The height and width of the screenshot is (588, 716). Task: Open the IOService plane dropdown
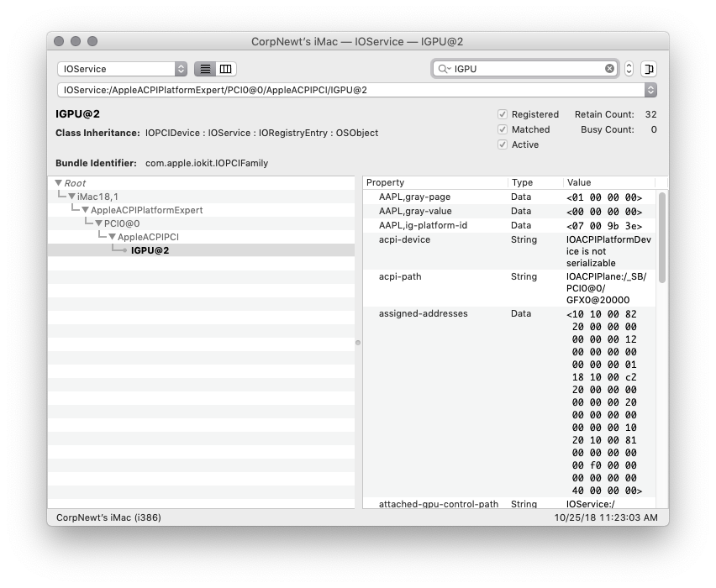tap(122, 69)
